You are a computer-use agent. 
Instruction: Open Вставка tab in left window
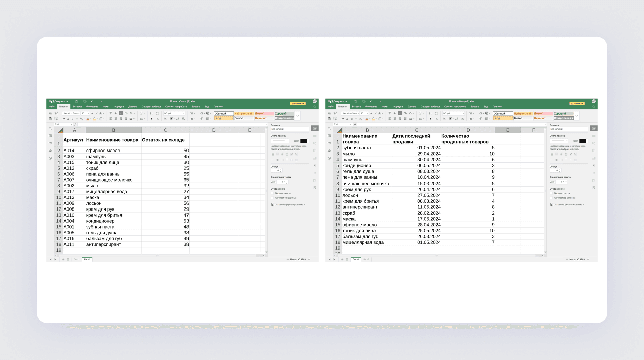(x=77, y=107)
